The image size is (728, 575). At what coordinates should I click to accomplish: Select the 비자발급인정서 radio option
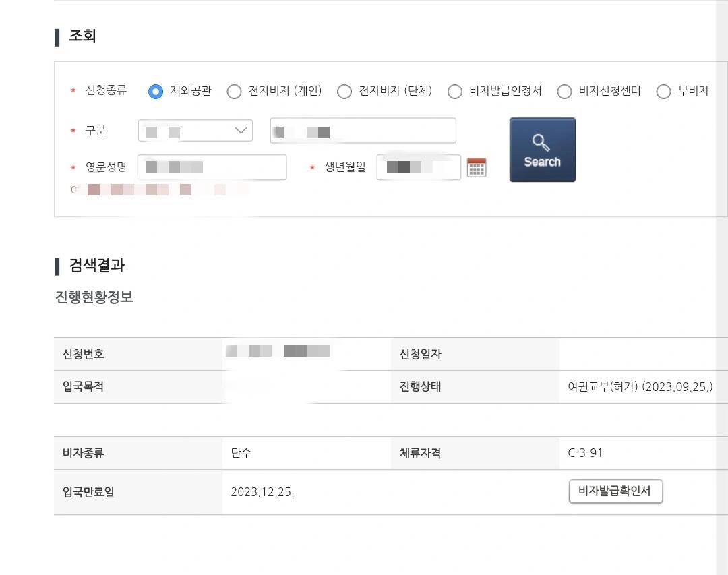(x=454, y=91)
